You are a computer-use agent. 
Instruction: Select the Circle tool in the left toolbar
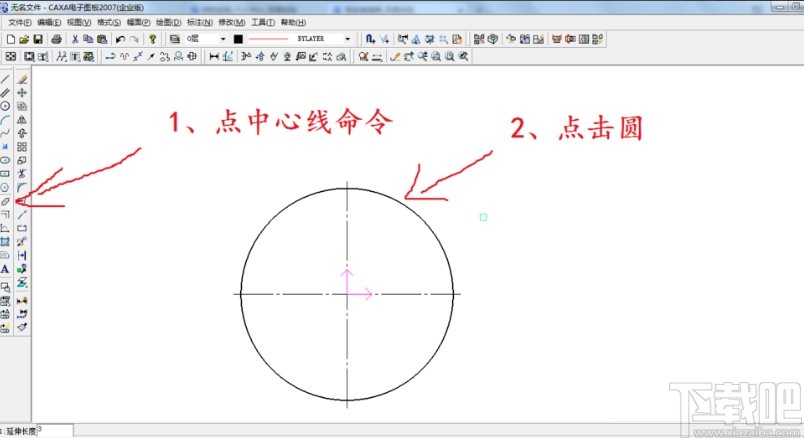pos(5,106)
